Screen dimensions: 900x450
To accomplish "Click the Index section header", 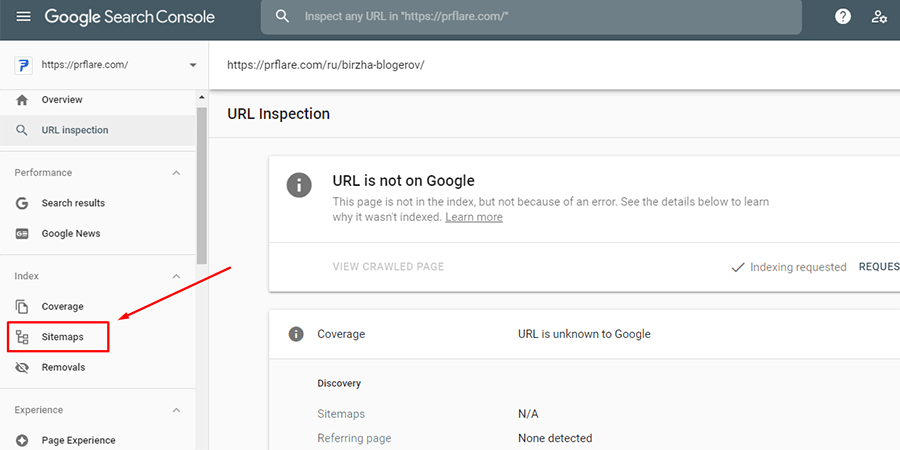I will coord(26,276).
